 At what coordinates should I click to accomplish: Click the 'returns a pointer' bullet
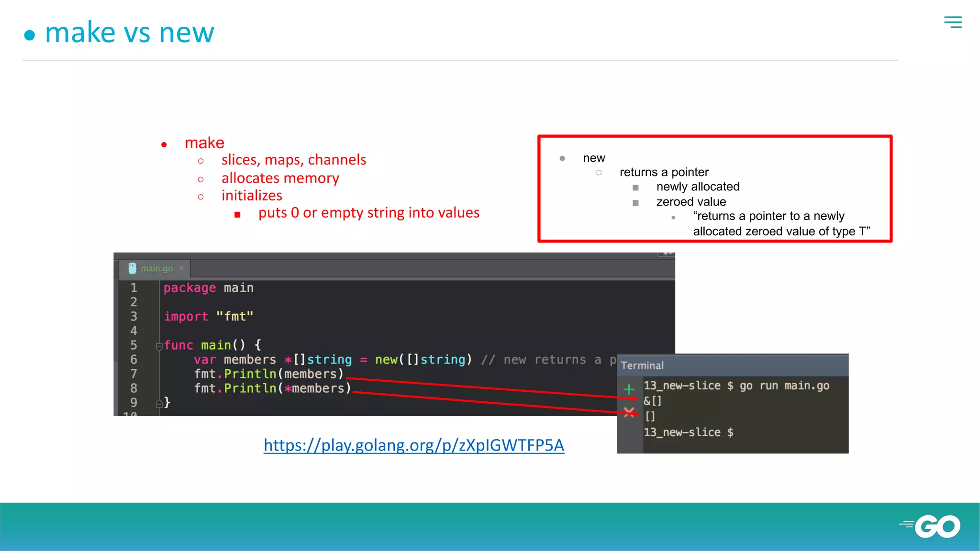click(664, 172)
